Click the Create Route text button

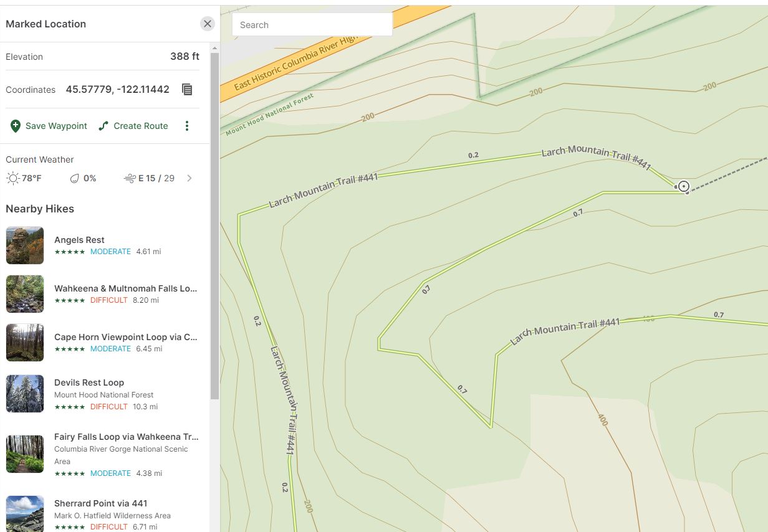point(141,126)
